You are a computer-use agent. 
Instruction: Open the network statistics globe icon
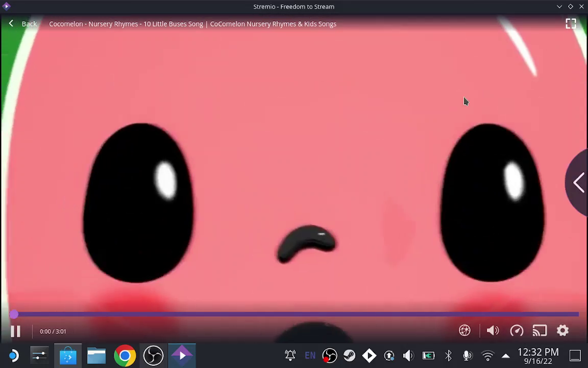[464, 331]
